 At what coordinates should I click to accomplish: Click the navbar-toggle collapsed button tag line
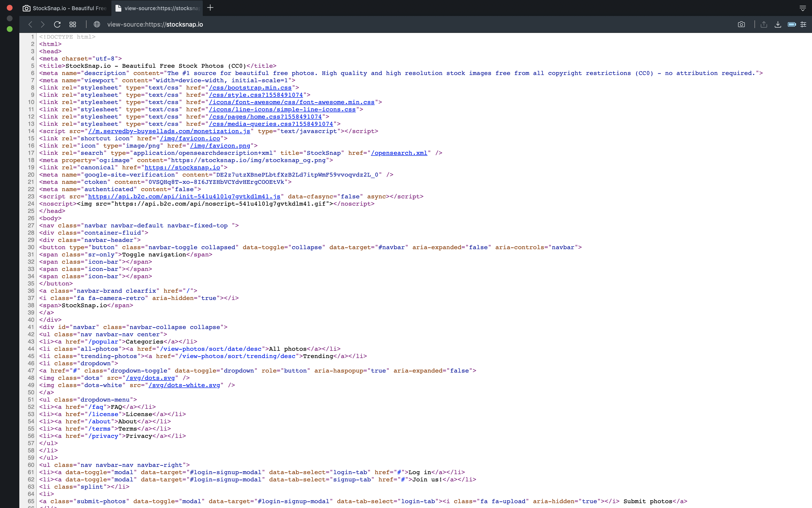310,247
